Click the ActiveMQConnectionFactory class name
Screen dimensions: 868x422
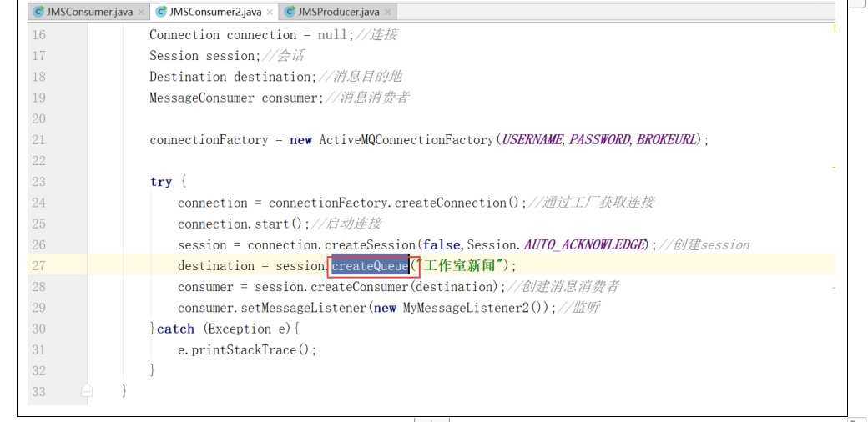406,140
